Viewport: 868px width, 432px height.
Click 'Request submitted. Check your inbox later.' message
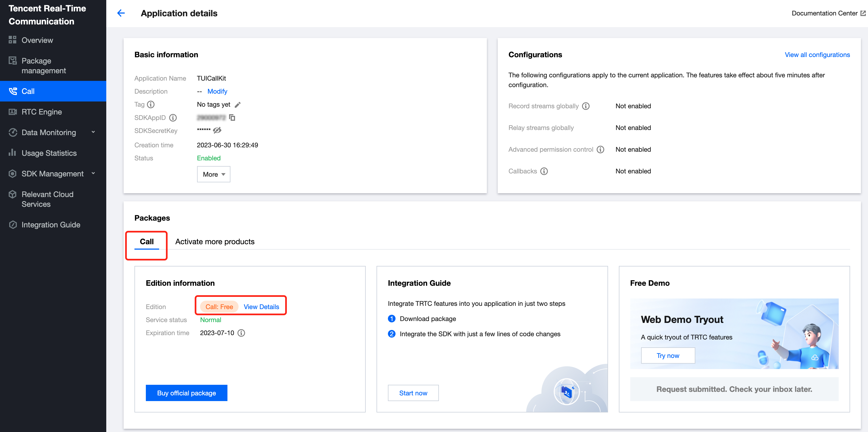click(x=734, y=389)
